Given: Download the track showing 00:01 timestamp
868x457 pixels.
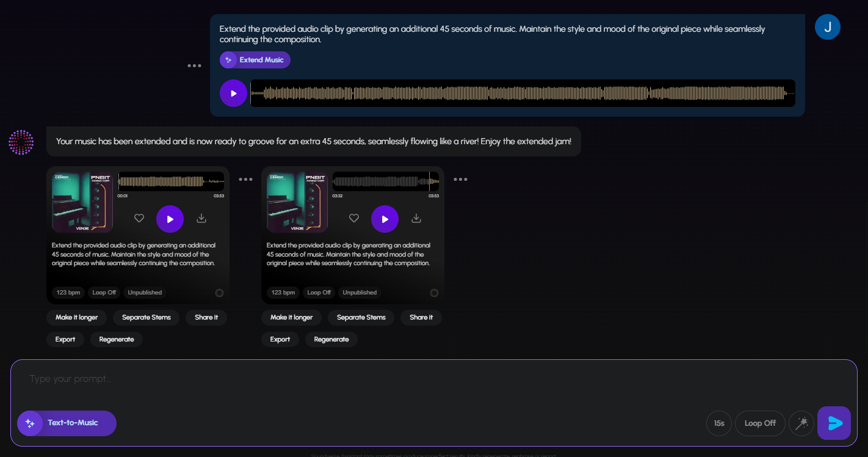Looking at the screenshot, I should pyautogui.click(x=201, y=218).
